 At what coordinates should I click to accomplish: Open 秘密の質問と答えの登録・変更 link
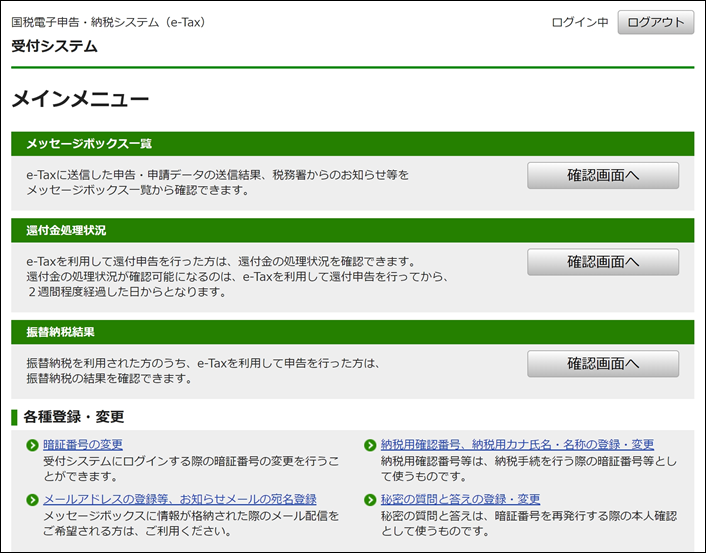tap(460, 499)
